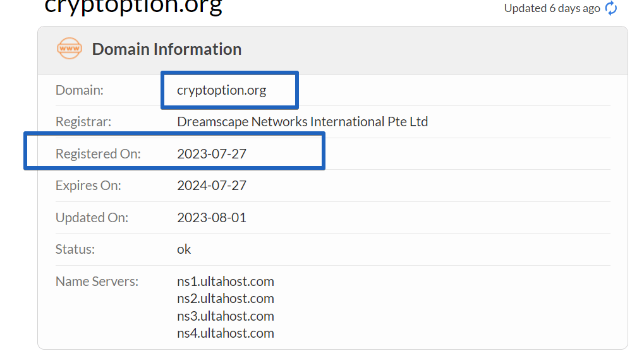
Task: Click name server ns2.ultahost.com
Action: coord(226,299)
